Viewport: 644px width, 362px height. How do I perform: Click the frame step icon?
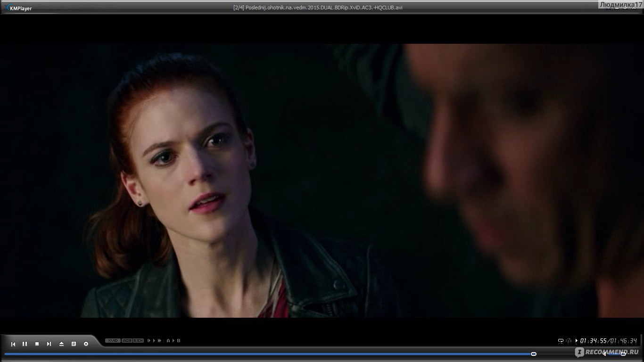pos(149,340)
